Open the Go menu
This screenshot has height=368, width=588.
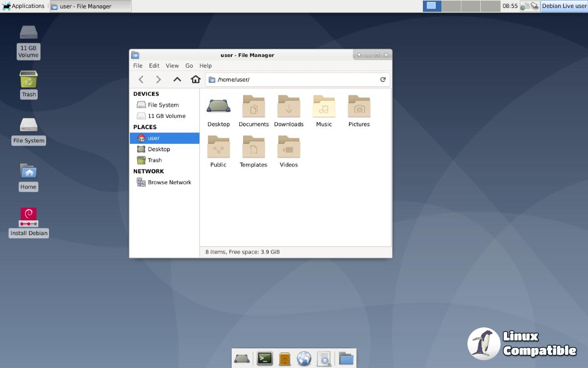[x=189, y=66]
